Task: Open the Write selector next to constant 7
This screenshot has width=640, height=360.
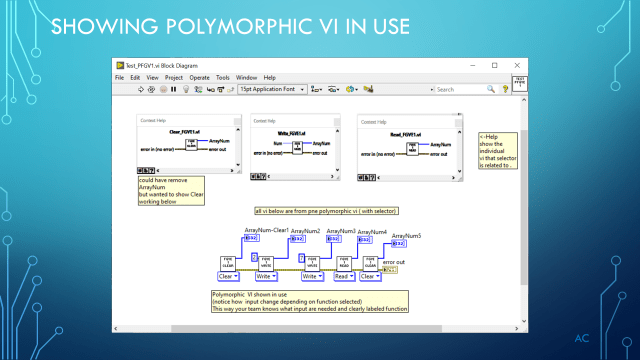Action: pos(312,277)
